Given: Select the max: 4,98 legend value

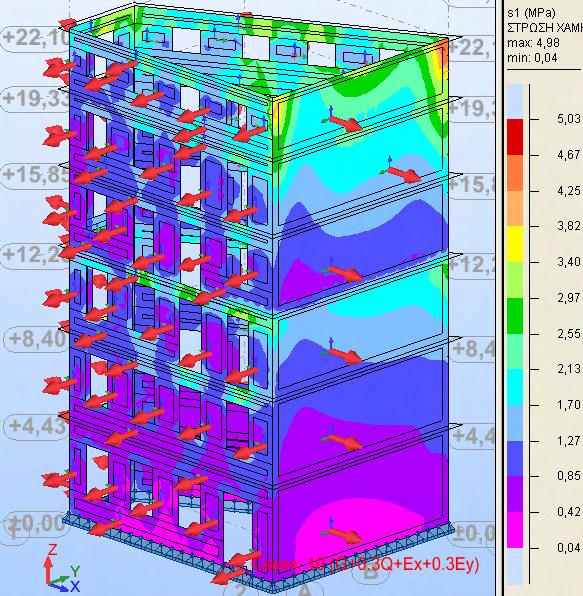Looking at the screenshot, I should tap(533, 43).
